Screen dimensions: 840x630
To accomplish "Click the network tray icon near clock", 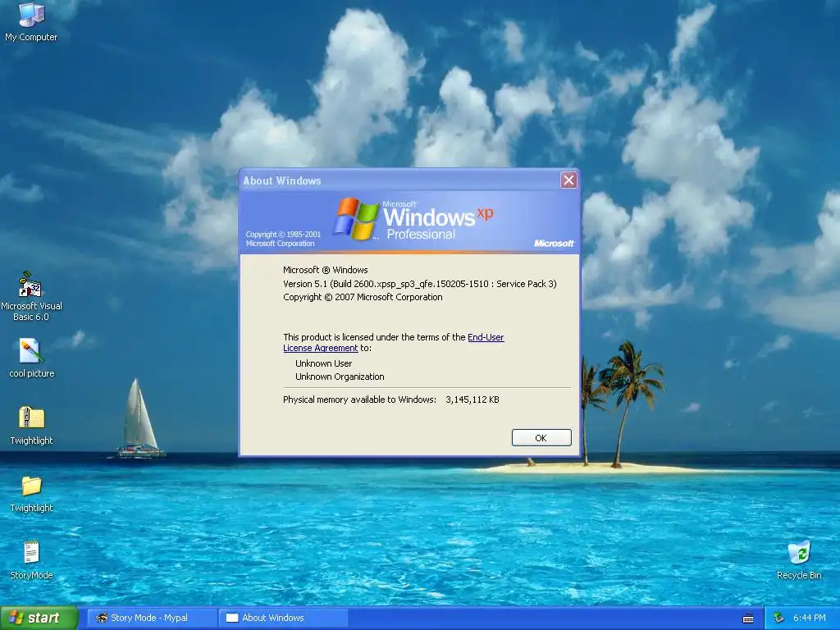I will pyautogui.click(x=779, y=618).
